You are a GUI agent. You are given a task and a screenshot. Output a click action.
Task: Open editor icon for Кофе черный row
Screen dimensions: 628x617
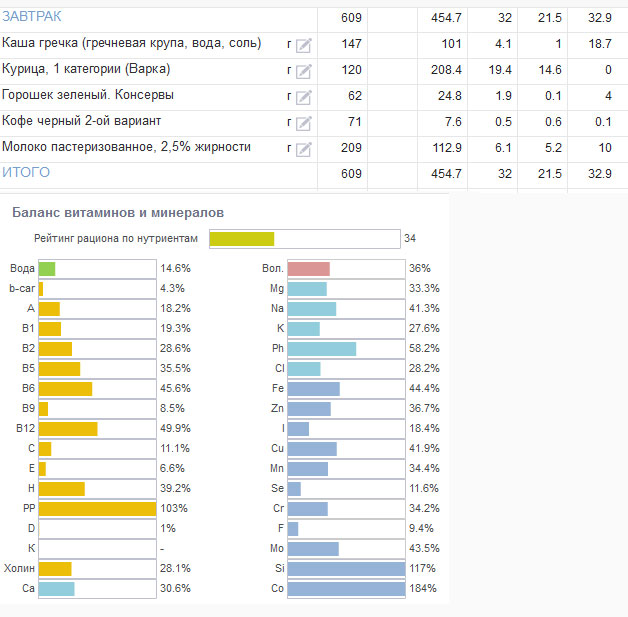pos(304,123)
